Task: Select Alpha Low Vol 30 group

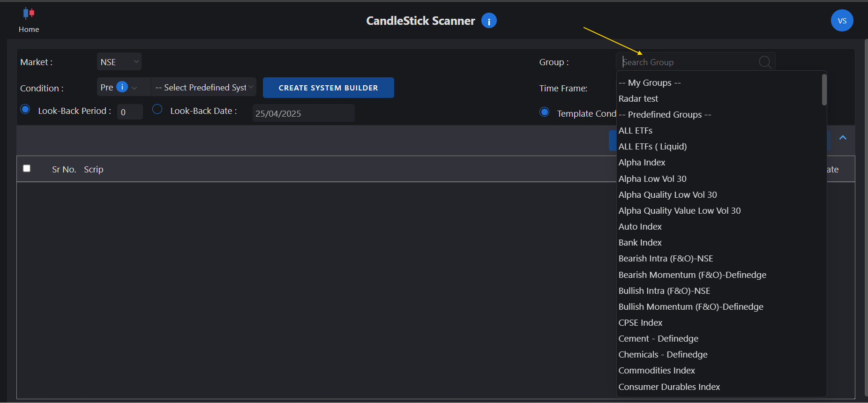Action: [652, 179]
